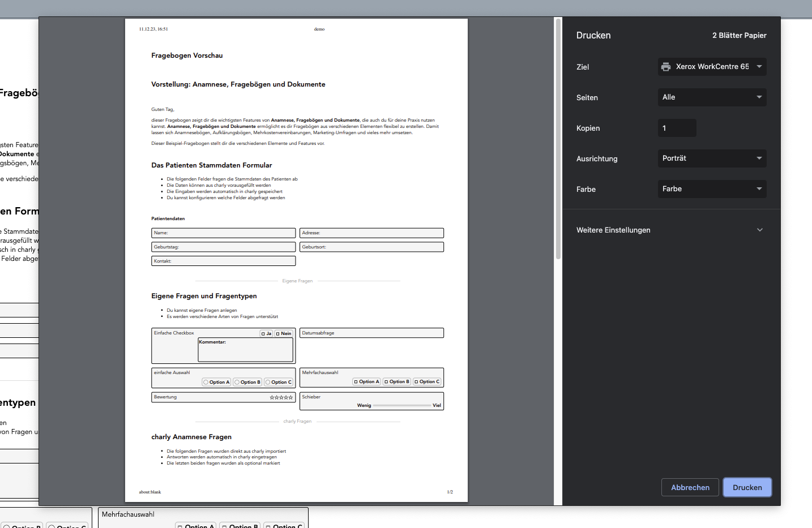Check Option B under Mehrfachauswahl in preview page

point(386,382)
